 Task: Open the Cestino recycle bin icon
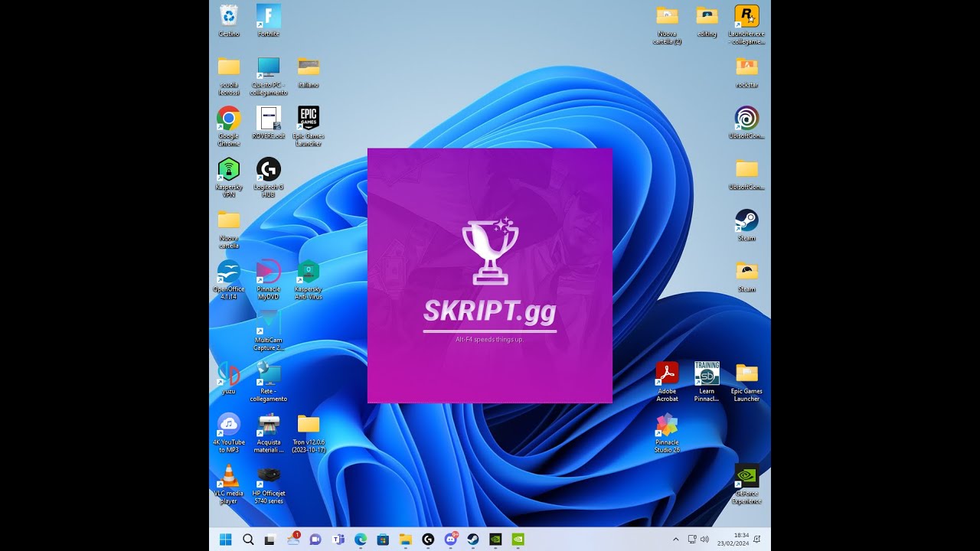(x=229, y=21)
